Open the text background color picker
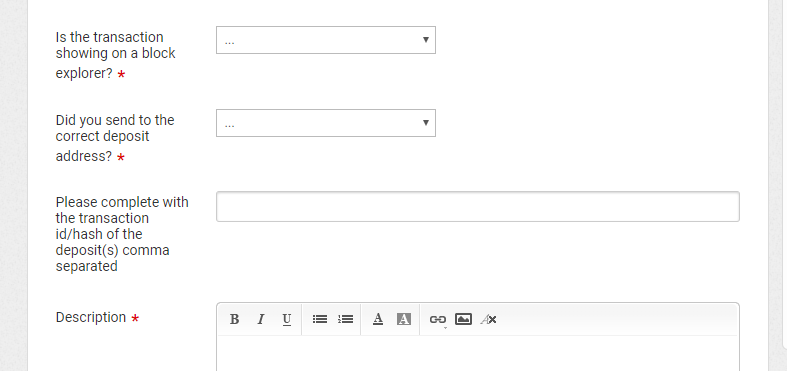The image size is (787, 371). click(404, 319)
